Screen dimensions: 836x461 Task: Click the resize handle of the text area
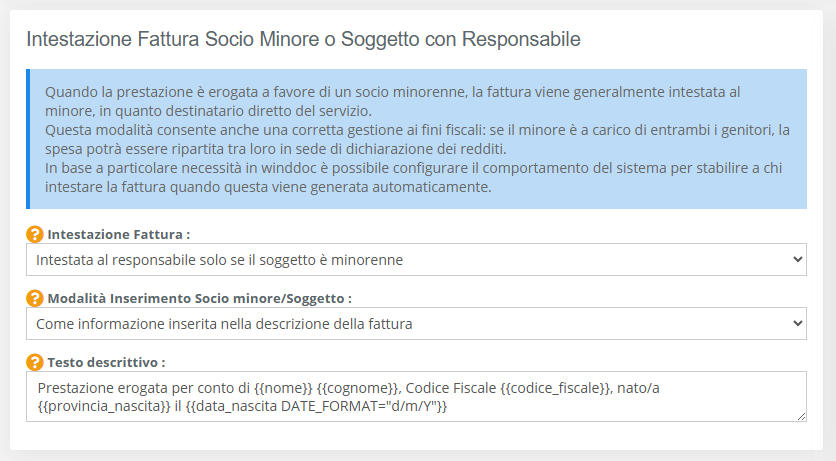[801, 416]
